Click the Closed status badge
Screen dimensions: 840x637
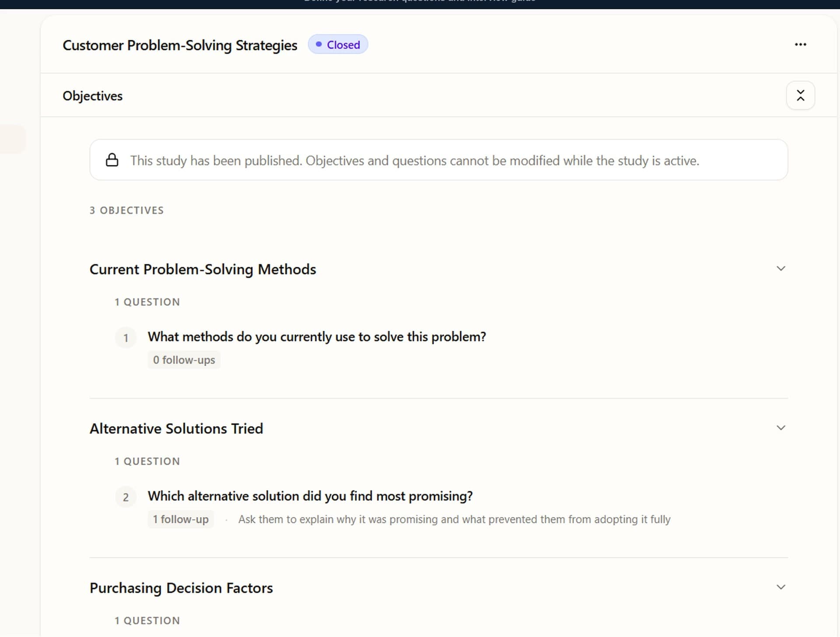[338, 44]
